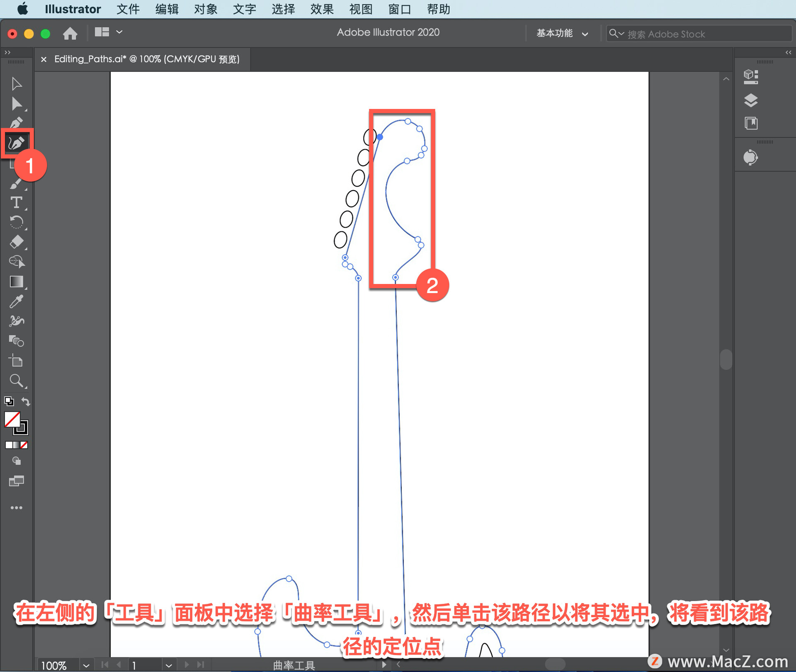Select the Blend tool
The width and height of the screenshot is (796, 672).
pos(17,341)
